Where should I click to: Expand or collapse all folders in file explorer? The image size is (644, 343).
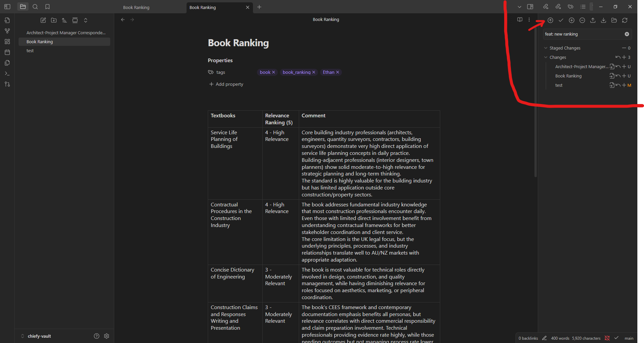(86, 20)
